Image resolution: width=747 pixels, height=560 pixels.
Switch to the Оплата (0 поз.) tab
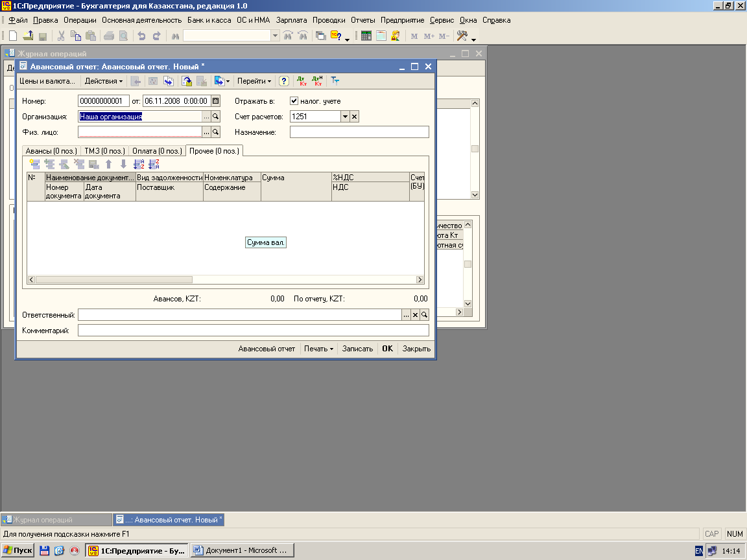pos(157,151)
